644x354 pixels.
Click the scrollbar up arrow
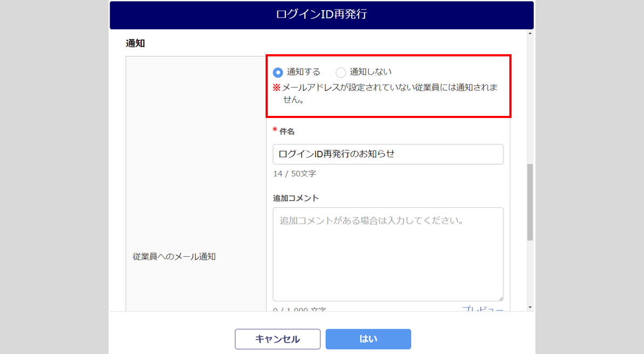530,34
